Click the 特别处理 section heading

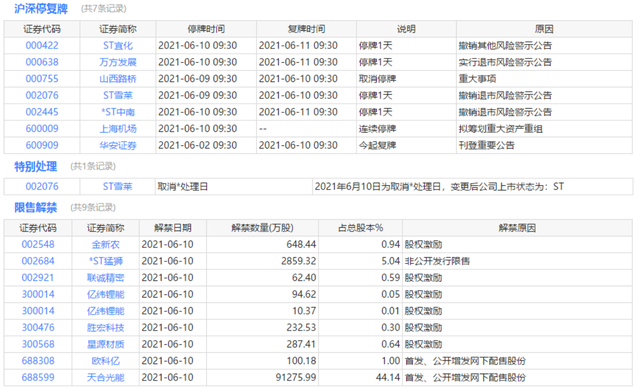tap(36, 166)
